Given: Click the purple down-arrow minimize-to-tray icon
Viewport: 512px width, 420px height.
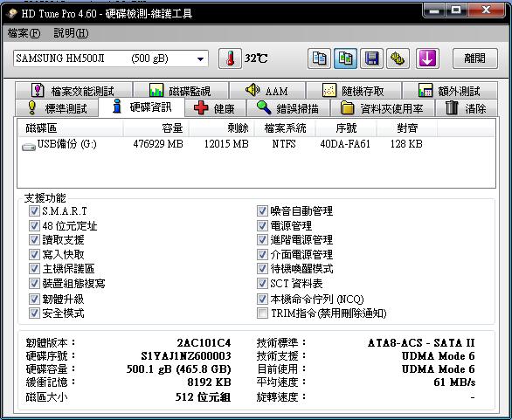Looking at the screenshot, I should tap(427, 59).
